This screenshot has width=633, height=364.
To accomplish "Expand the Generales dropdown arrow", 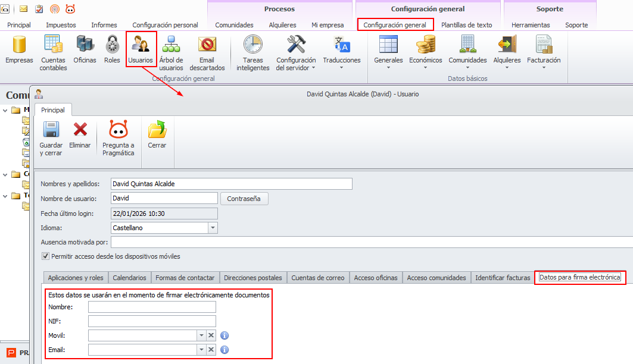I will [x=388, y=68].
